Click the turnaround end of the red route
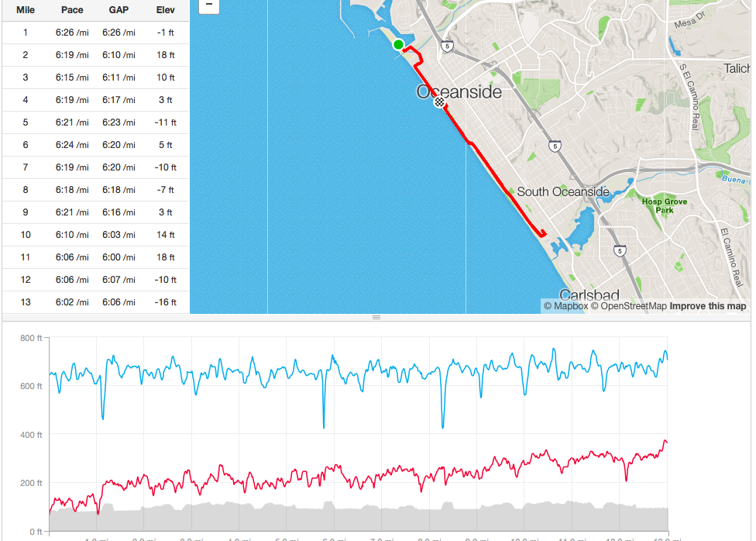The width and height of the screenshot is (756, 541). click(544, 233)
